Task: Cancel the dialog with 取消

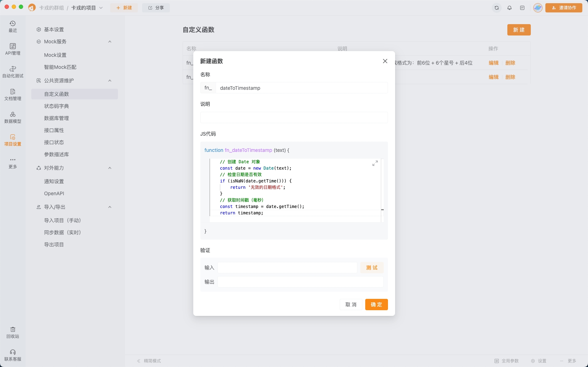Action: coord(351,305)
